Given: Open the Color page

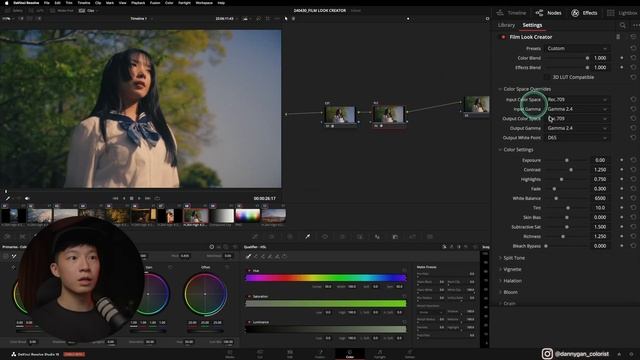Looking at the screenshot, I should coord(350,354).
